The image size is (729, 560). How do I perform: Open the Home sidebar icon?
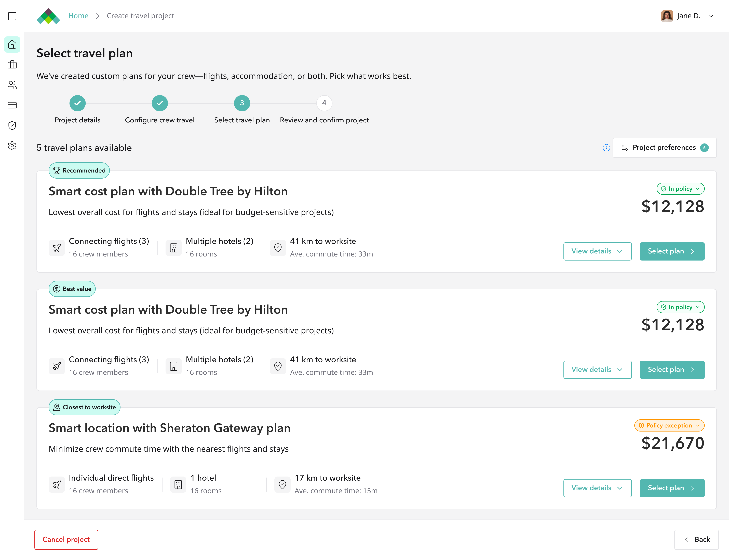pos(12,44)
